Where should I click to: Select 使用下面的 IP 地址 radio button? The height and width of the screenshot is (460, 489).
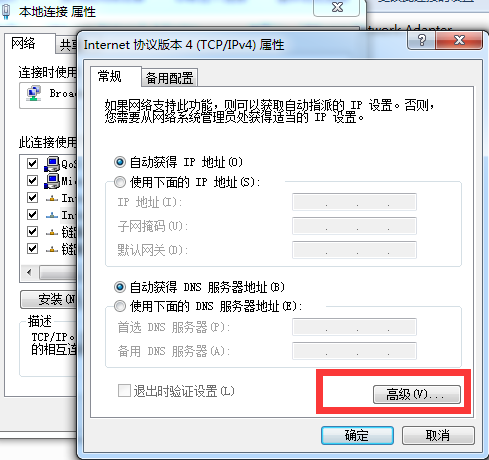[x=120, y=182]
